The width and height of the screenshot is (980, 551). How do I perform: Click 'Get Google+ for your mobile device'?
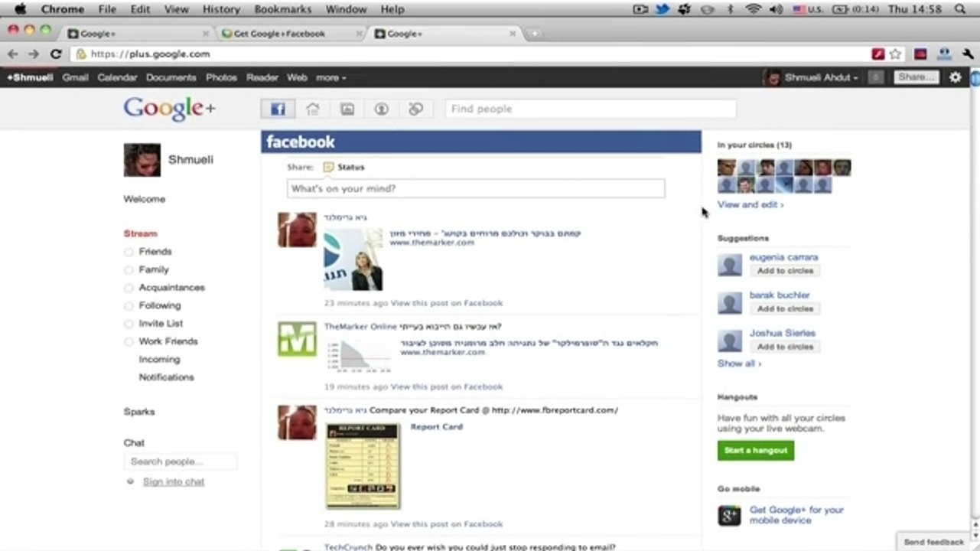tap(796, 515)
